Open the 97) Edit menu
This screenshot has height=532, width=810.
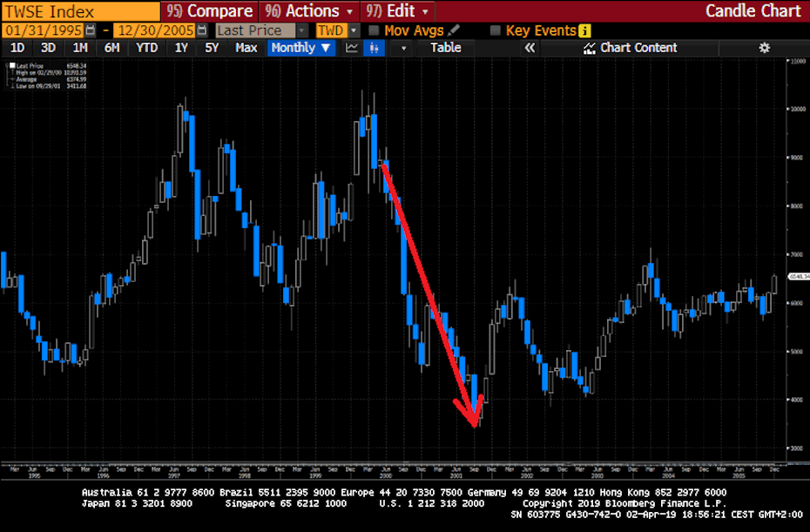tap(398, 10)
